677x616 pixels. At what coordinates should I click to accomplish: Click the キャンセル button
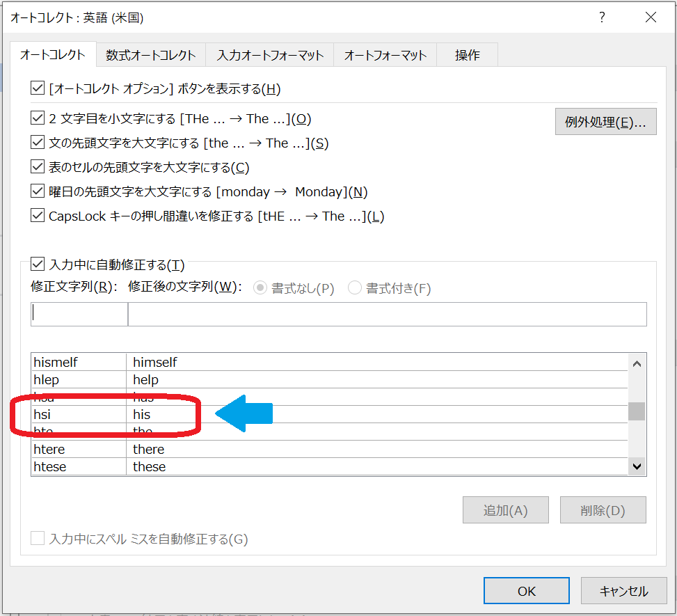(624, 590)
